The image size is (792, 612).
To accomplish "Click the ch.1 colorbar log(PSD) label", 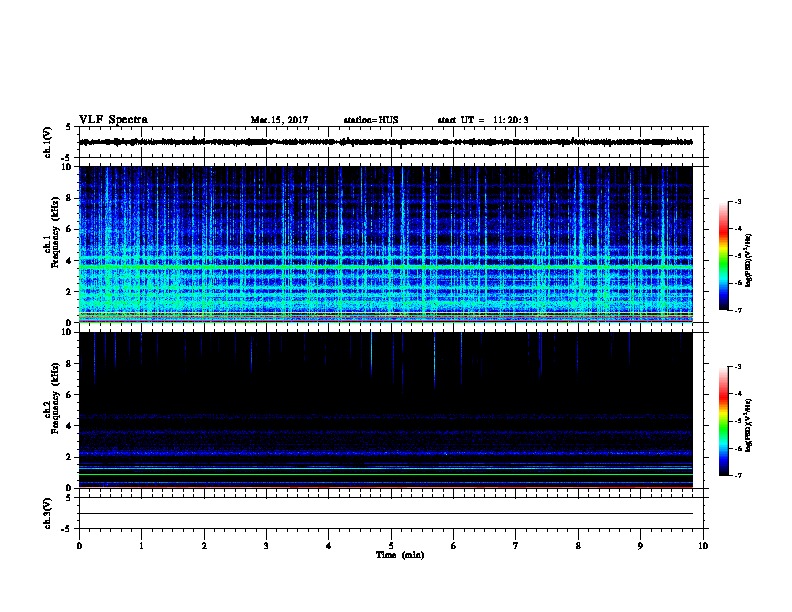I will click(x=748, y=260).
